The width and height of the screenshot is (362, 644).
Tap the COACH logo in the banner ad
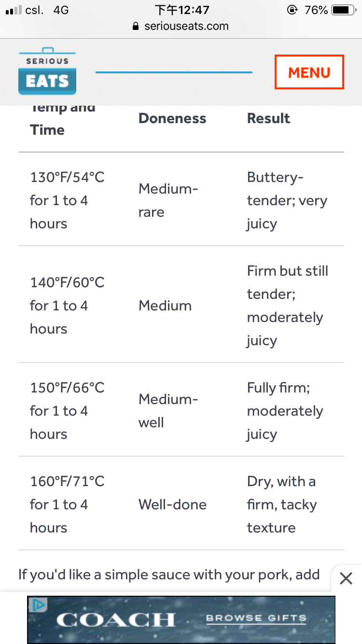pos(116,620)
